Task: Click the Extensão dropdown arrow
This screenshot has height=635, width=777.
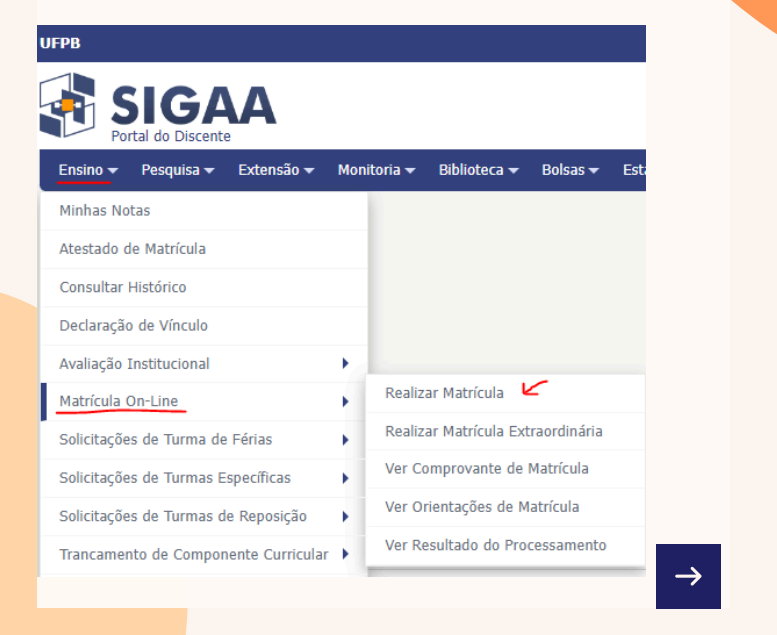Action: (309, 171)
